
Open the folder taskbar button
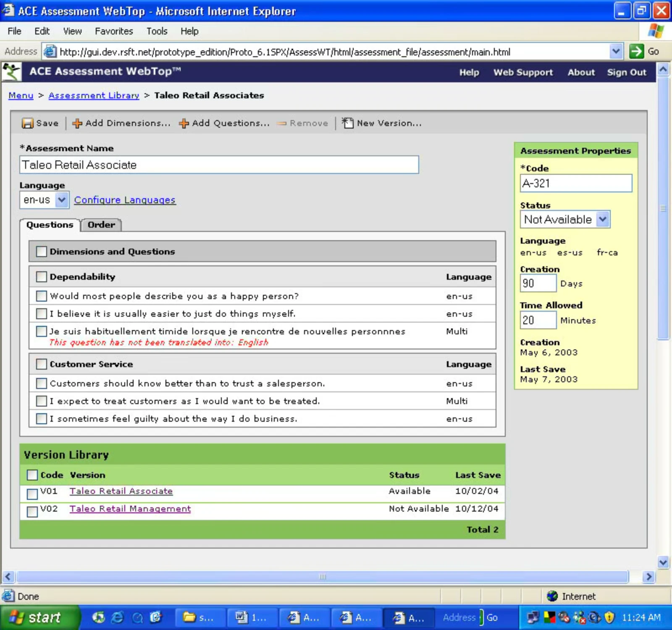click(x=199, y=617)
